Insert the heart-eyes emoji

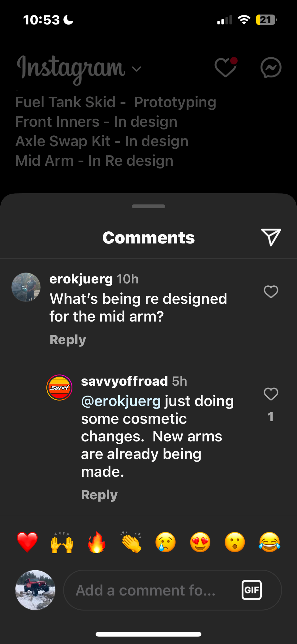pyautogui.click(x=200, y=542)
